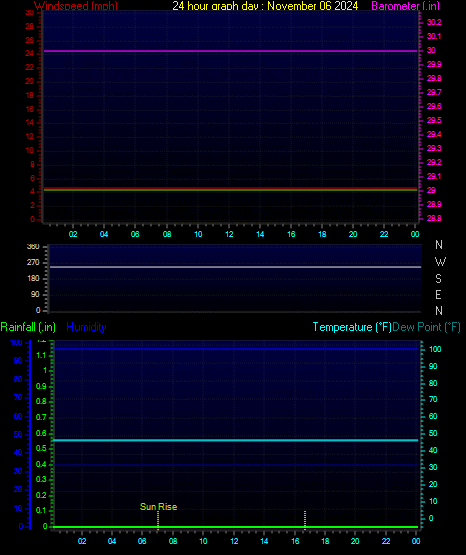Click the hour '20' label under windspeed graph
This screenshot has width=466, height=555.
coord(353,234)
